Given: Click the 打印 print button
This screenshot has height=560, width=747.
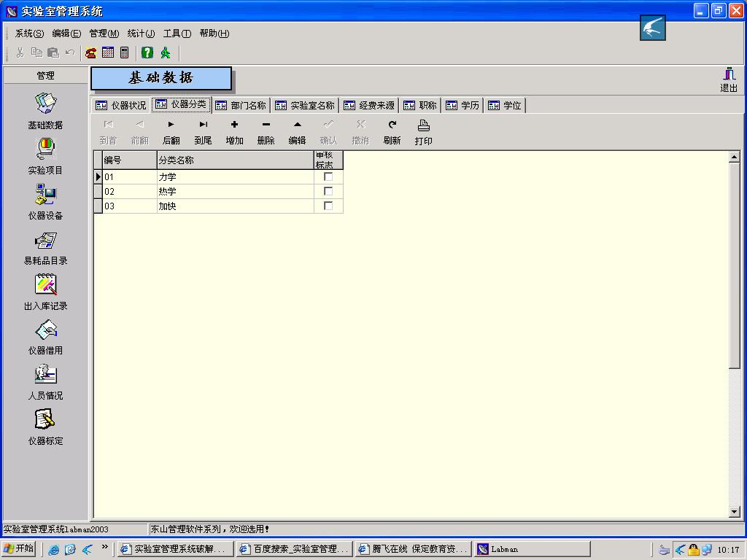Looking at the screenshot, I should [x=423, y=132].
